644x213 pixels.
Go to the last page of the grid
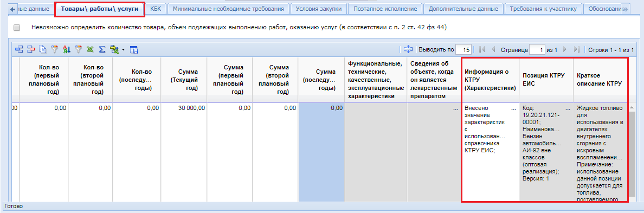(576, 50)
